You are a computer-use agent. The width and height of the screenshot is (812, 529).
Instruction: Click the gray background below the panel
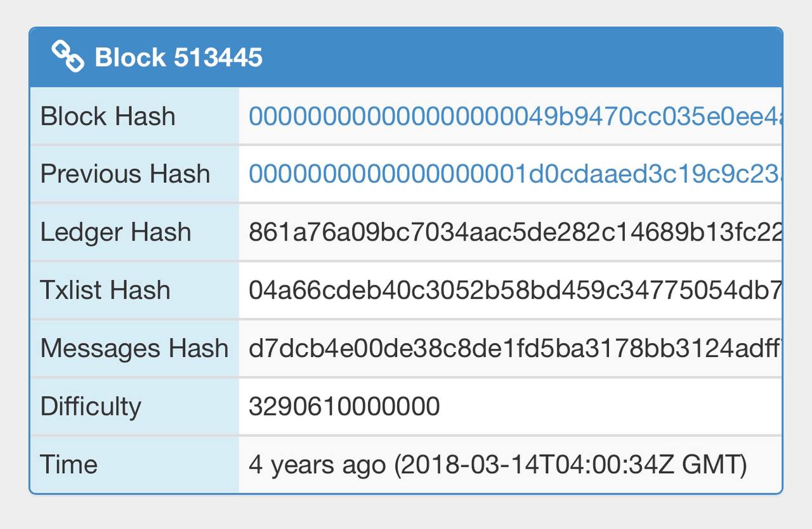click(x=406, y=513)
